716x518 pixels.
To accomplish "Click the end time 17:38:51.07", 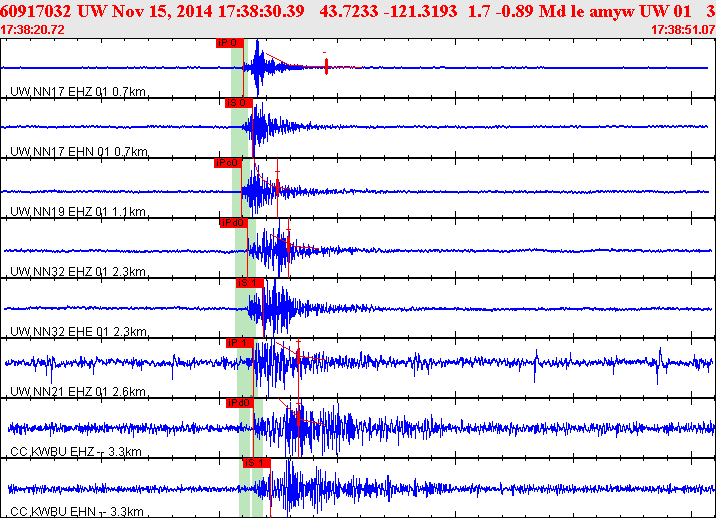I will point(683,30).
